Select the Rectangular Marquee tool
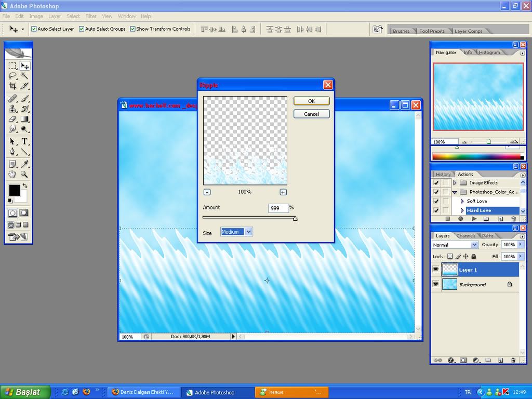 tap(12, 66)
